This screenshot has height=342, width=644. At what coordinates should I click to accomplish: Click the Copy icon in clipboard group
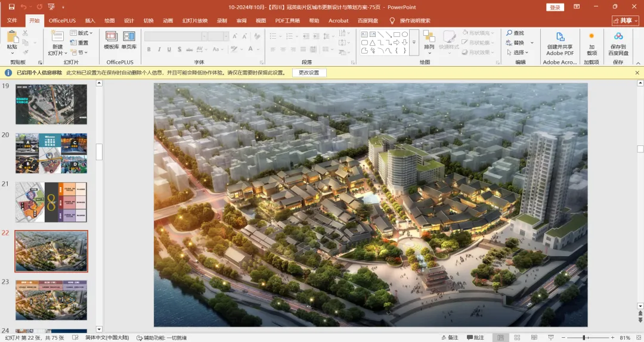pos(26,42)
